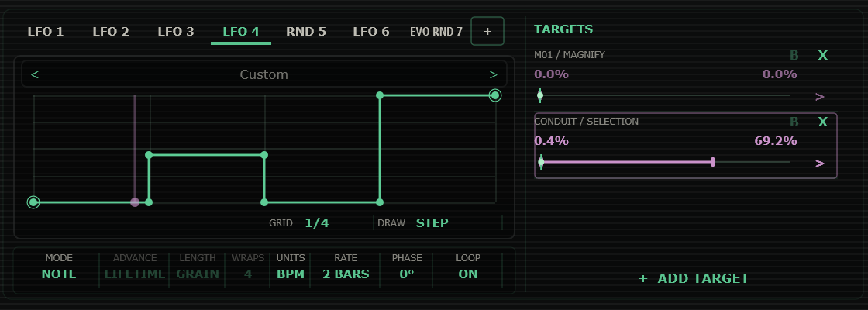Toggle bipolar B for M01 / MAGNIFY
This screenshot has width=868, height=310.
tap(794, 55)
